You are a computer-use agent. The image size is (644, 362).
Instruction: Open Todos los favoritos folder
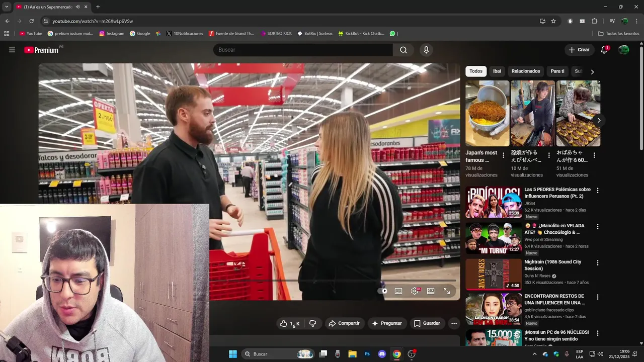(618, 34)
